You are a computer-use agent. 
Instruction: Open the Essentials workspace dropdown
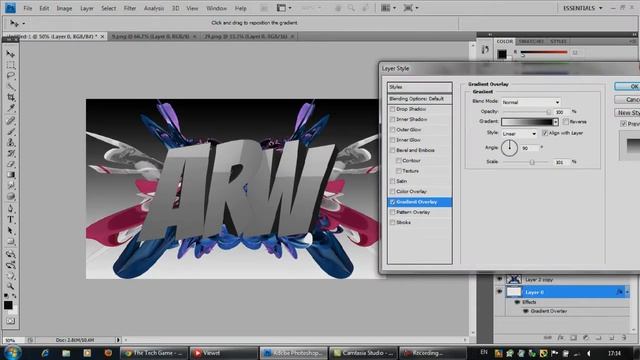coord(582,8)
